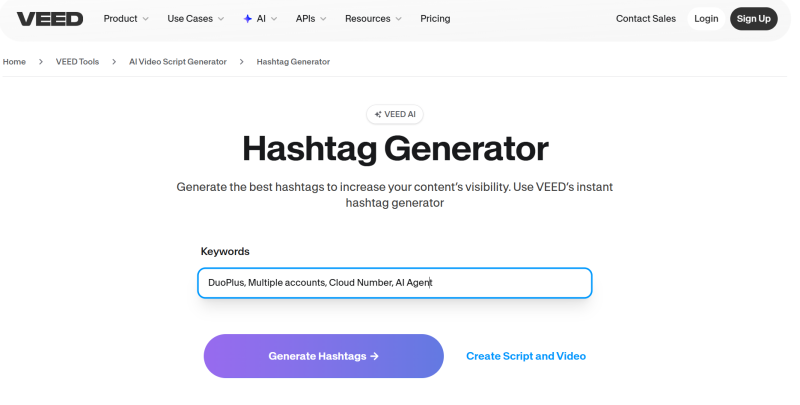Expand the Product dropdown chevron
Viewport: 800px width, 405px height.
click(145, 19)
